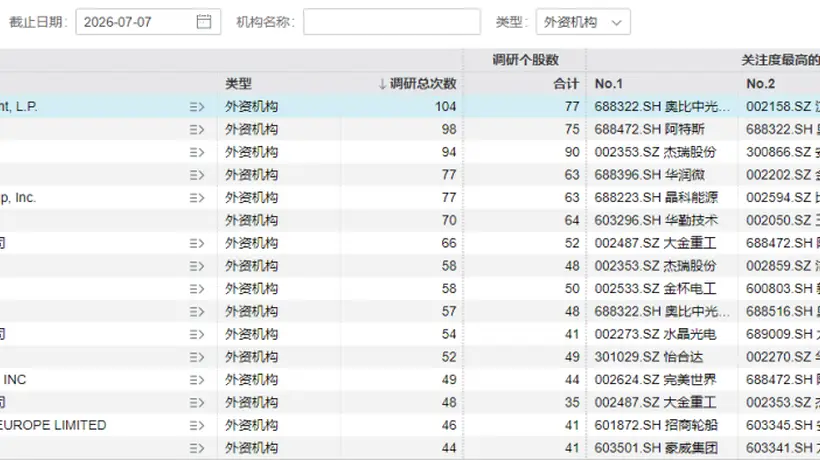Viewport: 820px width, 460px height.
Task: Open detail icon in the 金杯电工 row
Action: coord(197,289)
